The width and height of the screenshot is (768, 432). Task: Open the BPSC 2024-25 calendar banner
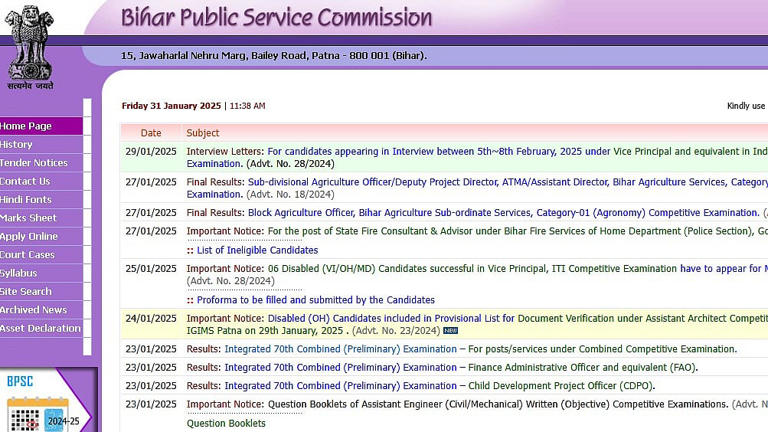[49, 402]
